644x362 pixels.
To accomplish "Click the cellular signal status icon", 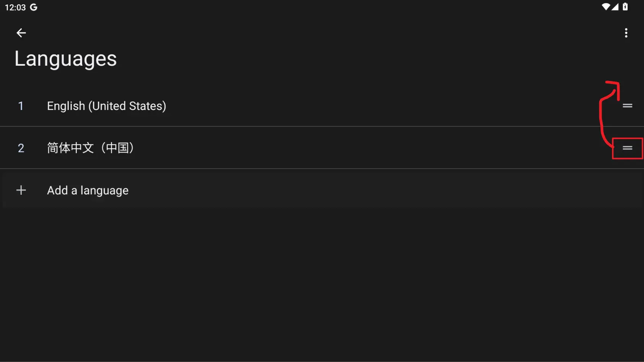I will 615,7.
